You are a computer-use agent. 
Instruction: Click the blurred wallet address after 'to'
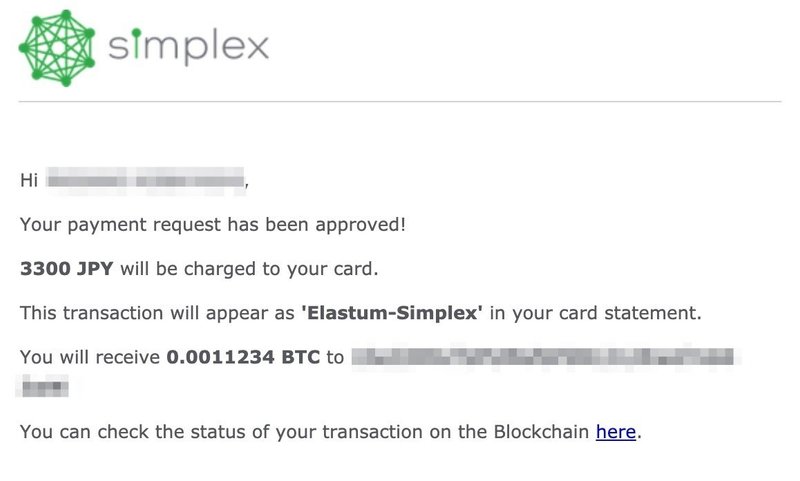pyautogui.click(x=543, y=357)
